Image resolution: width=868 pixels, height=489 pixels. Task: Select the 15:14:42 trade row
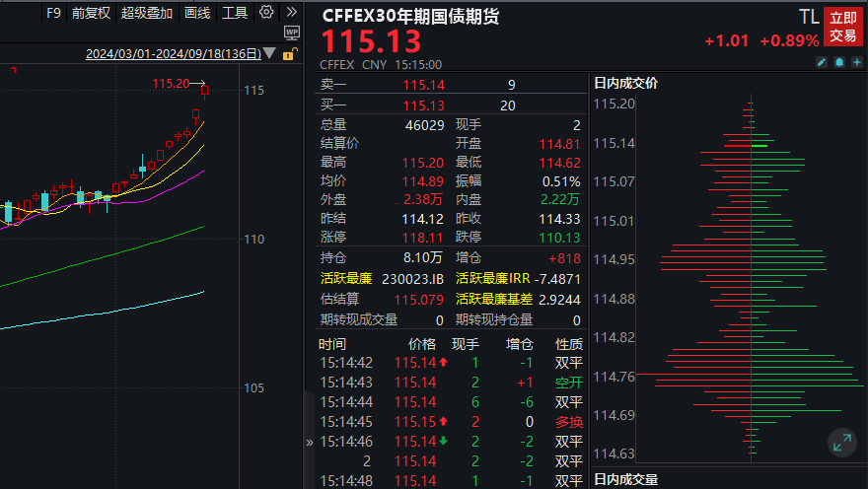[451, 363]
